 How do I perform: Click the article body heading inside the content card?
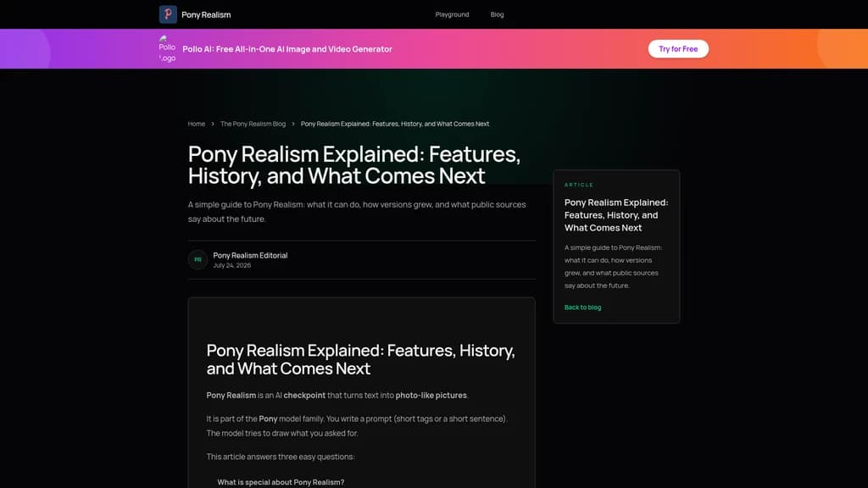pyautogui.click(x=361, y=359)
